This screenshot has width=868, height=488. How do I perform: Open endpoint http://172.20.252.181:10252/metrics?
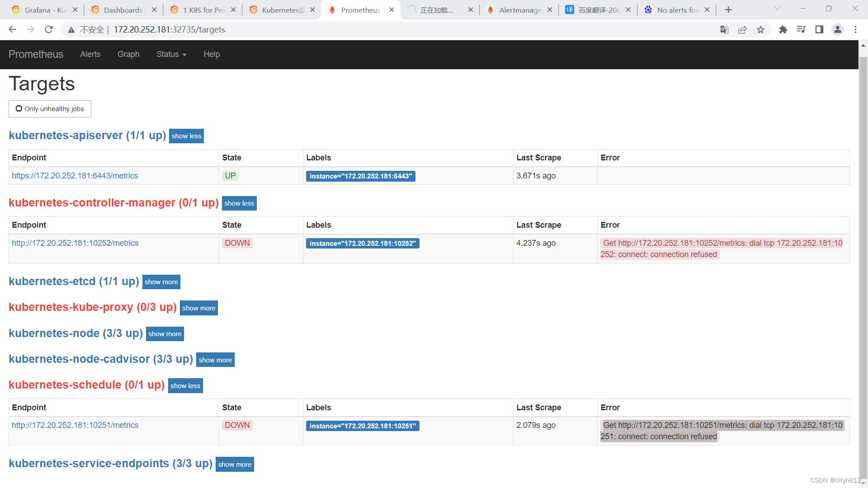(75, 243)
